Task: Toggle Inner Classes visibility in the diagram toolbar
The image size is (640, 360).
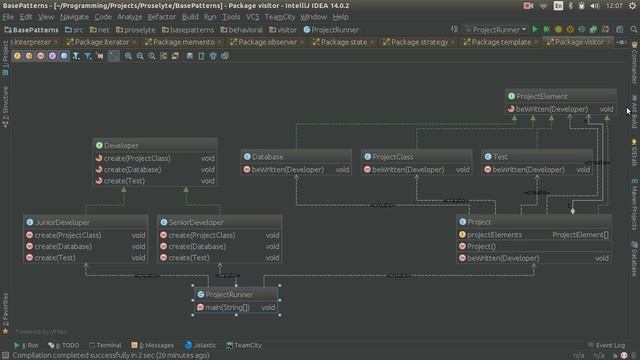Action: (x=64, y=56)
